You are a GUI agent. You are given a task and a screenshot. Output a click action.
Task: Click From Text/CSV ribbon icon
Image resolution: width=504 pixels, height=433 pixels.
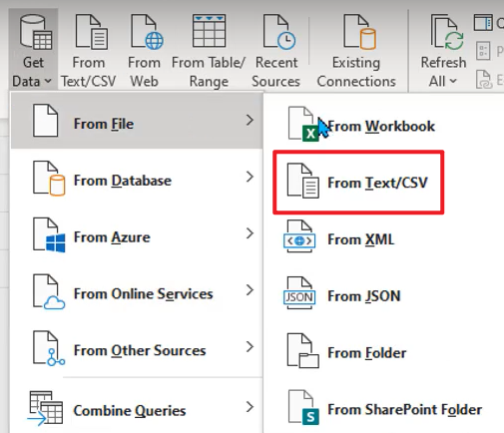[x=91, y=32]
